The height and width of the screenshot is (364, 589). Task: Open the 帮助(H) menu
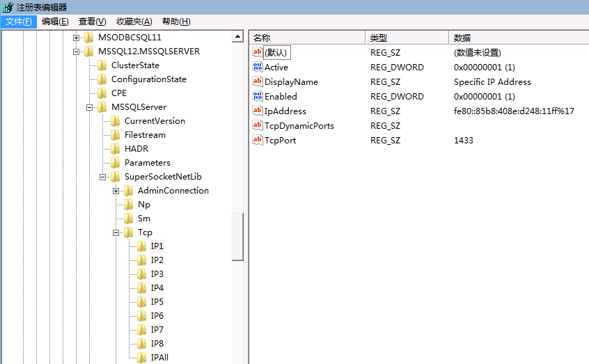pyautogui.click(x=175, y=22)
